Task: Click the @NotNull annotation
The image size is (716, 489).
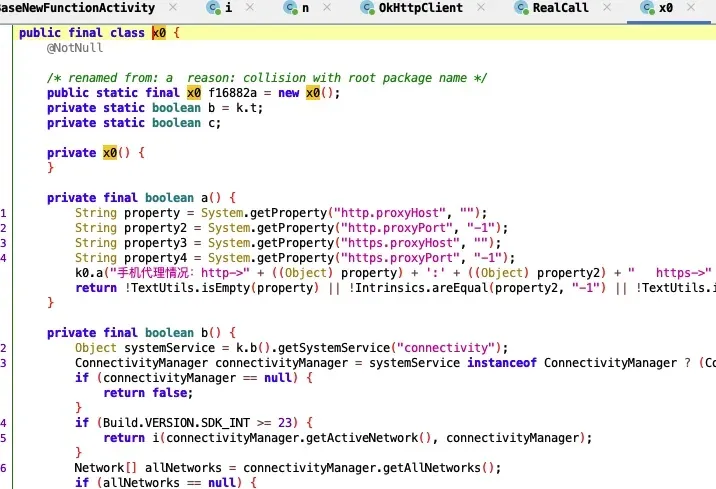Action: click(x=75, y=48)
